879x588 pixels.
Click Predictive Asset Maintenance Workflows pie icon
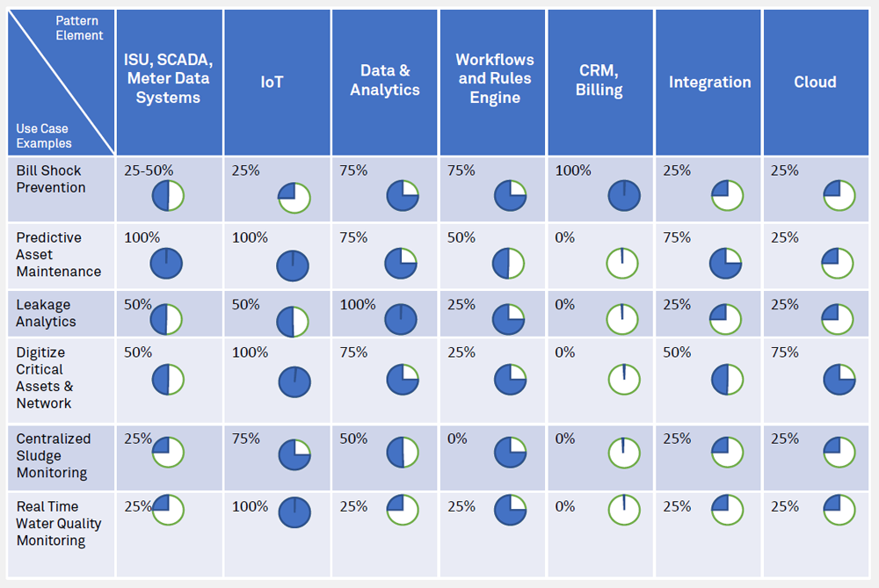(x=509, y=263)
